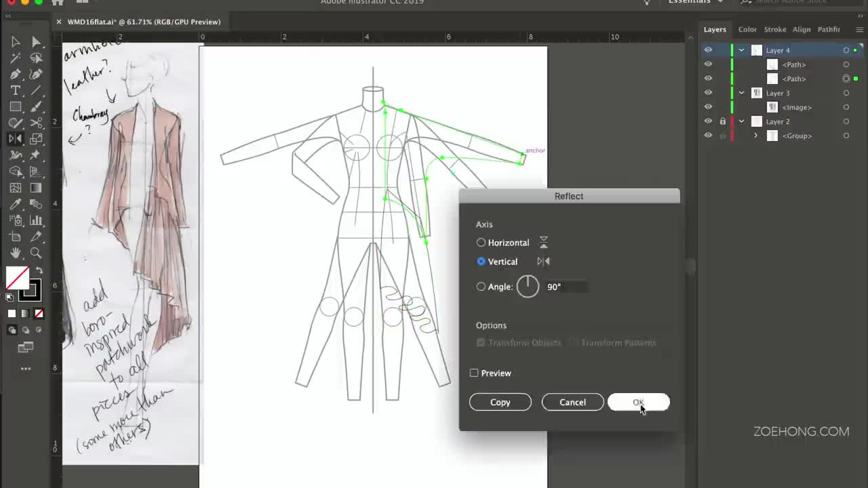
Task: Select the Reflect tool
Action: [16, 139]
